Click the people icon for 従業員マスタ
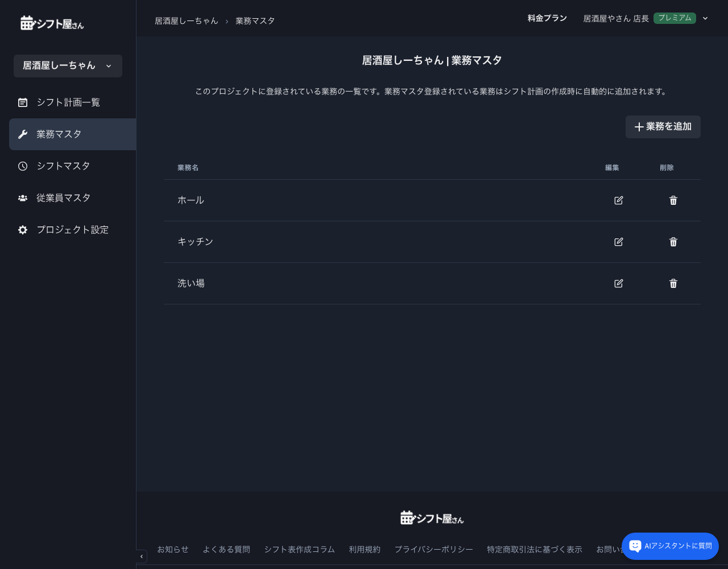The image size is (728, 569). pos(23,197)
